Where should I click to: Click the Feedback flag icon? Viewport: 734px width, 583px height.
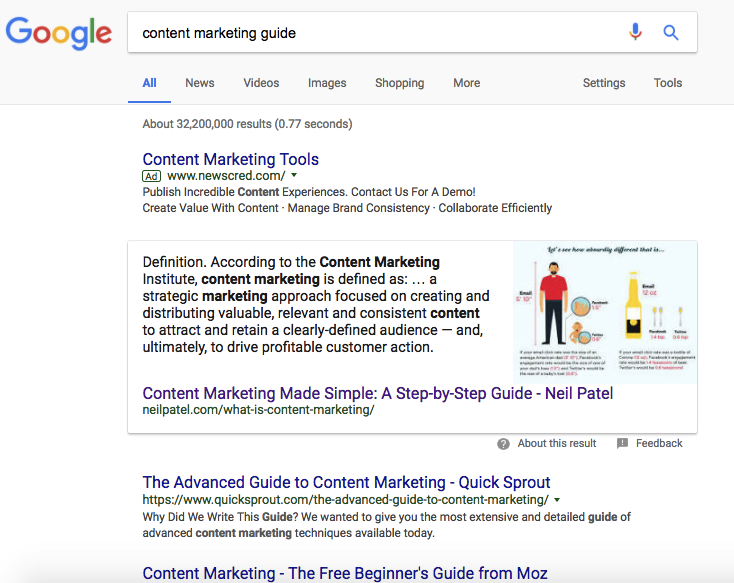point(623,443)
